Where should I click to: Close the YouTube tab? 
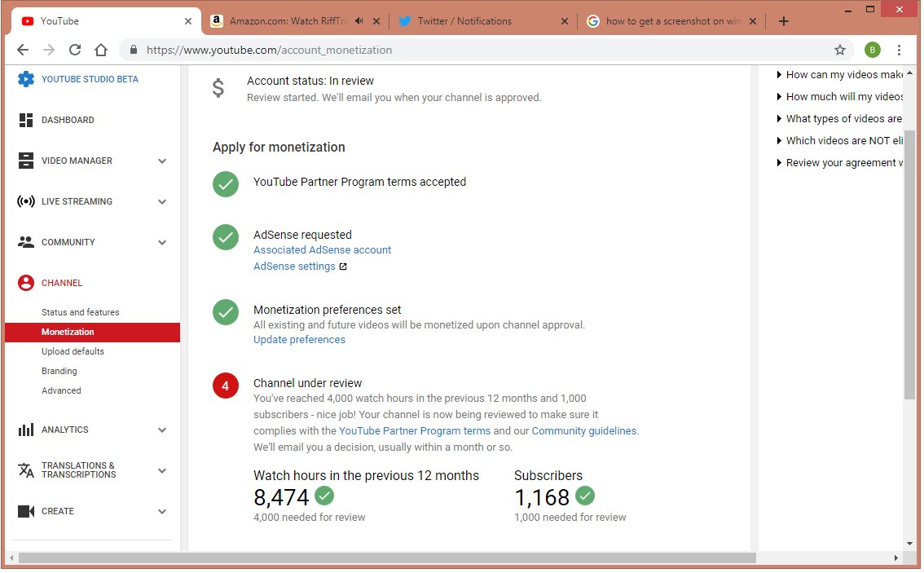point(188,21)
